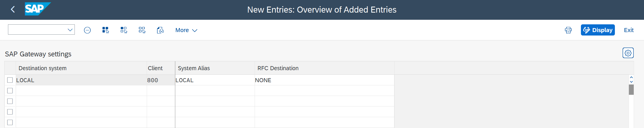Image resolution: width=644 pixels, height=128 pixels.
Task: Tick the second row checkbox
Action: 10,91
